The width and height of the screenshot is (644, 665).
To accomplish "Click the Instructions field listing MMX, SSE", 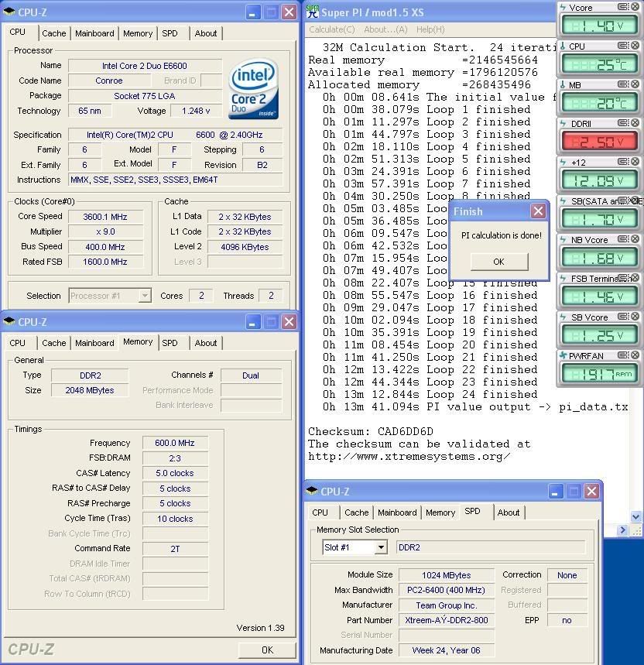I will pyautogui.click(x=176, y=180).
